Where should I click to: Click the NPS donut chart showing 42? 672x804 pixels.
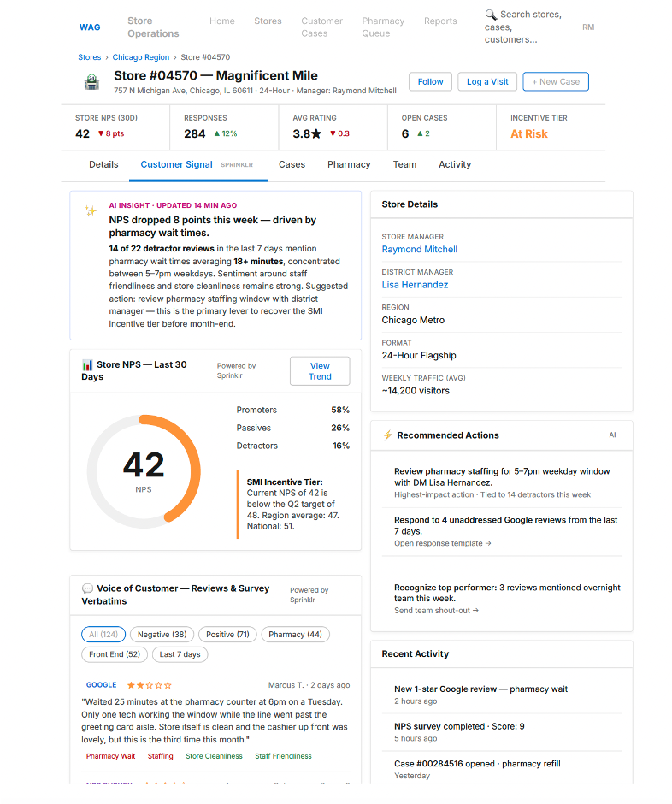click(x=144, y=472)
